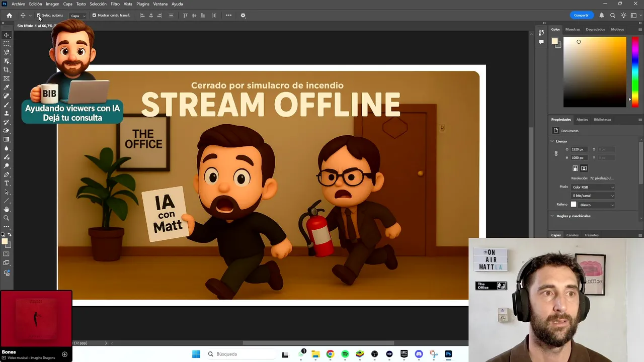Go to Photoshop Home screen
This screenshot has height=362, width=644.
(x=9, y=15)
